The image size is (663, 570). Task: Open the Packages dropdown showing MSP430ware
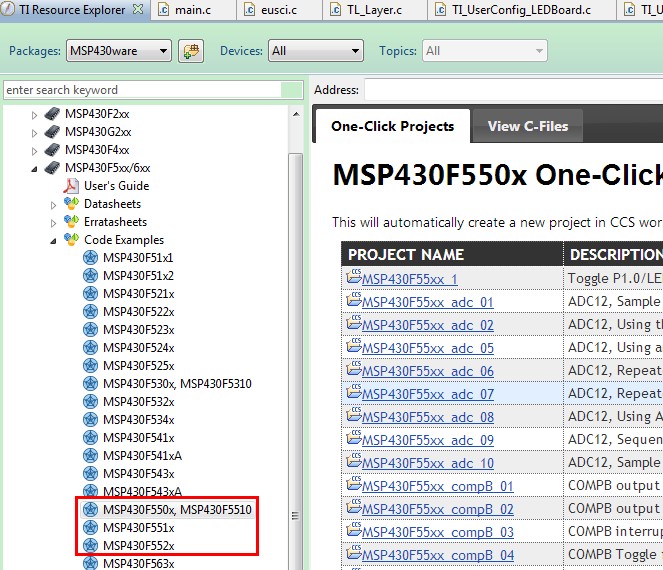(x=119, y=51)
